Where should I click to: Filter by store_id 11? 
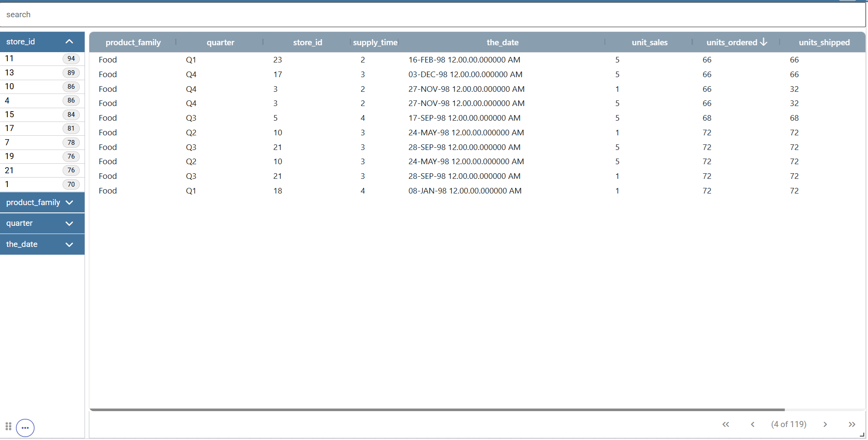click(x=42, y=59)
